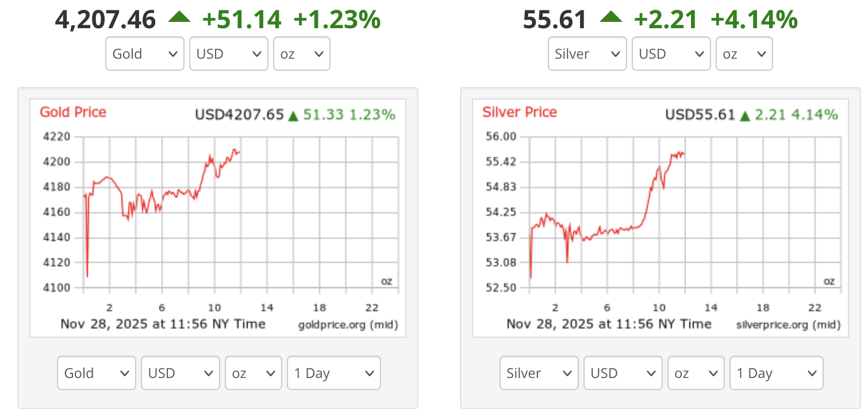Click the red Gold Price chart title
The image size is (868, 420).
click(73, 112)
